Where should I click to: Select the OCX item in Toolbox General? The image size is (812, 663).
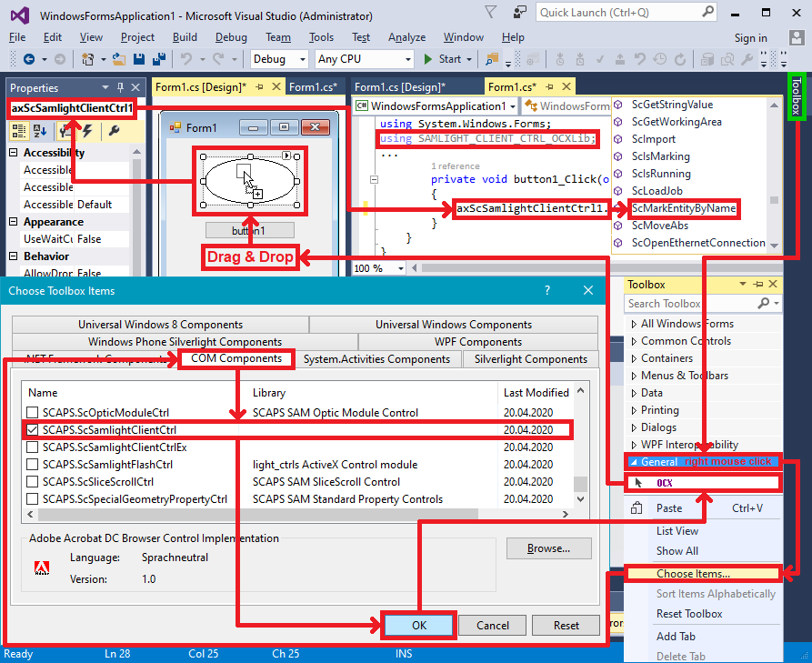click(703, 483)
